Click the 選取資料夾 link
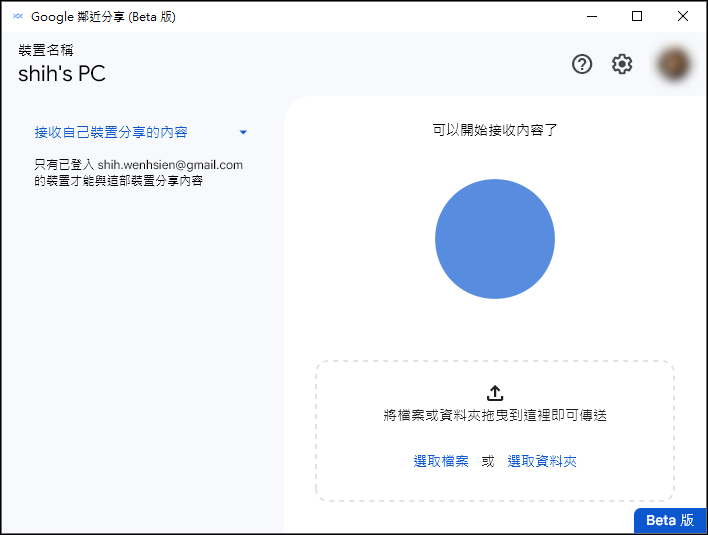 pyautogui.click(x=542, y=461)
